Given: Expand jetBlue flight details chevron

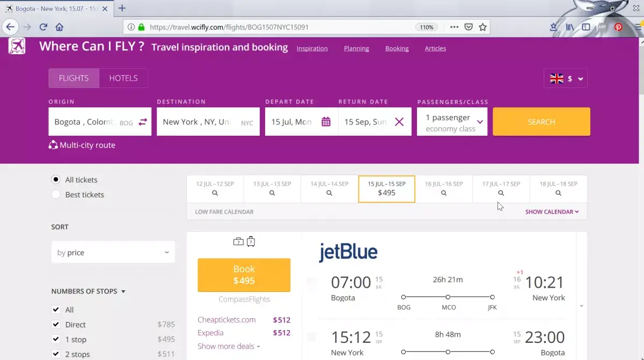Looking at the screenshot, I should (581, 306).
